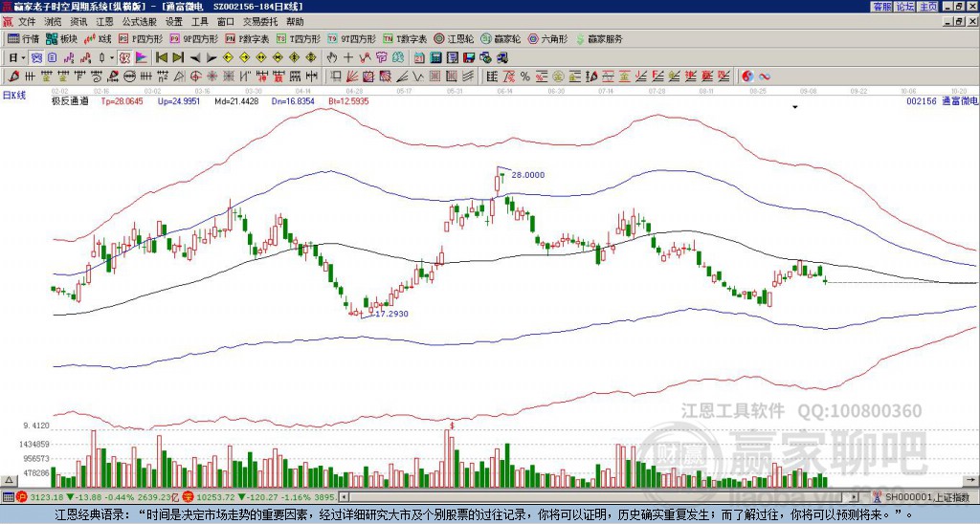Expand the candlestick style dropdown arrow
This screenshot has height=524, width=980.
(x=112, y=58)
